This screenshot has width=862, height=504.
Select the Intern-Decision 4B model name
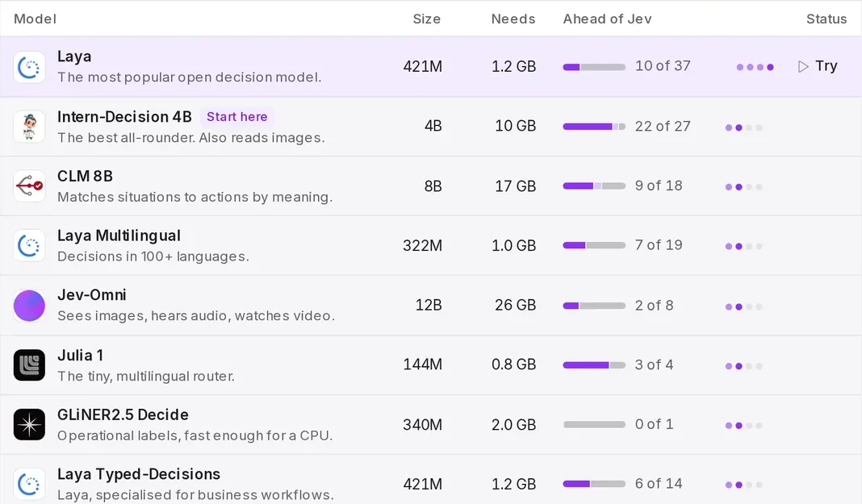(x=125, y=116)
